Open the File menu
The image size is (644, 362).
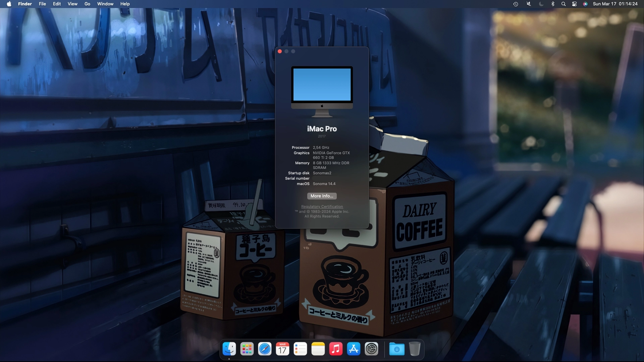[42, 4]
